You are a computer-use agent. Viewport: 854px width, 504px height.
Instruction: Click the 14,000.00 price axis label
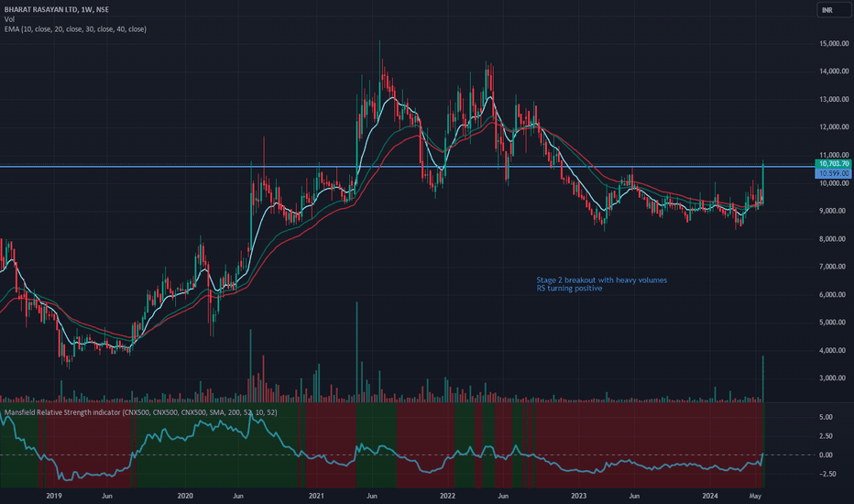(x=834, y=71)
